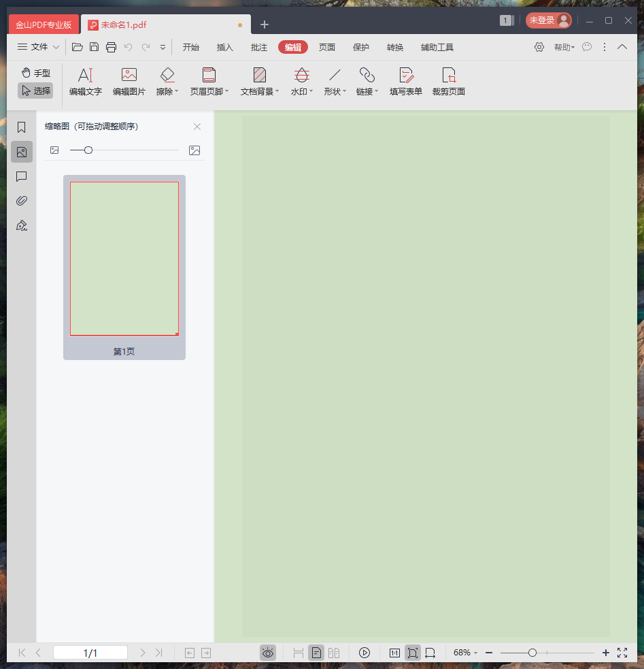Toggle the eye-protection mode icon in status bar
The image size is (644, 669).
[268, 653]
